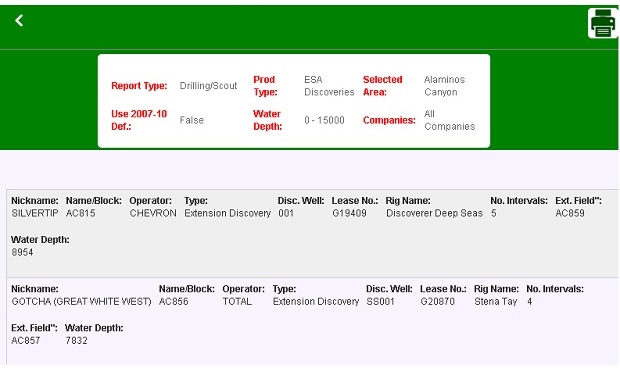Click rig name Discoverer Deep Seas

[x=434, y=213]
